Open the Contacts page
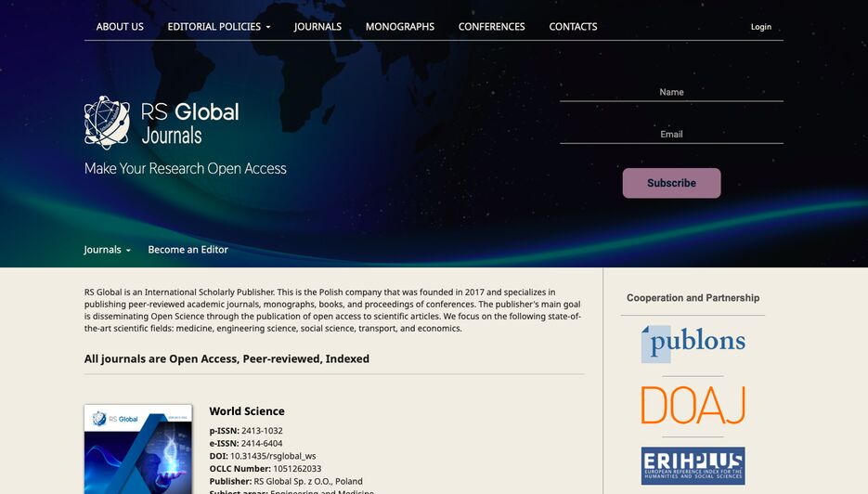 point(573,27)
